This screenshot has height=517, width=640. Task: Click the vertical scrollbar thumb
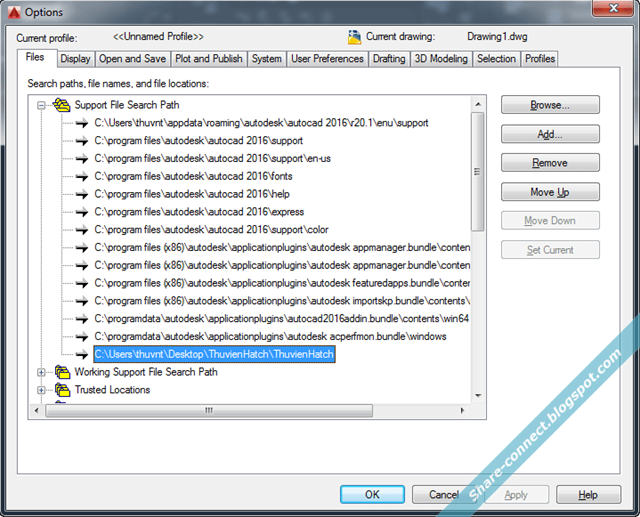click(x=478, y=172)
